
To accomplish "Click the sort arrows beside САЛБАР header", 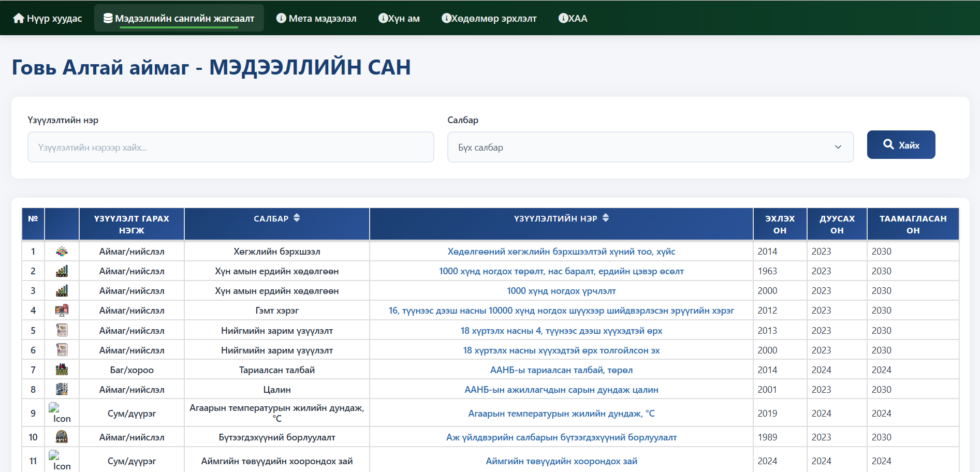I will pos(297,218).
